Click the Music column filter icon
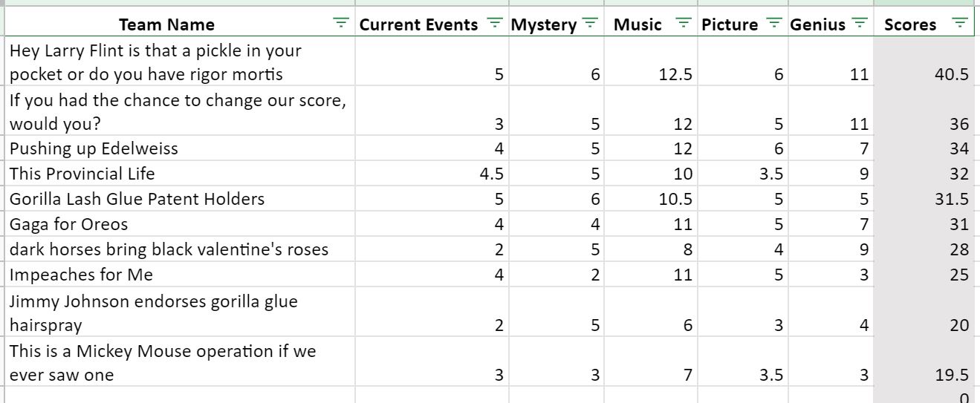The image size is (980, 403). 684,24
